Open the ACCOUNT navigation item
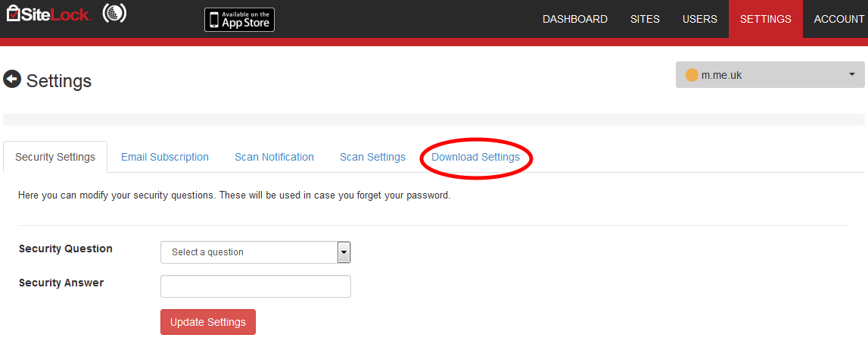The width and height of the screenshot is (868, 347). coord(838,19)
